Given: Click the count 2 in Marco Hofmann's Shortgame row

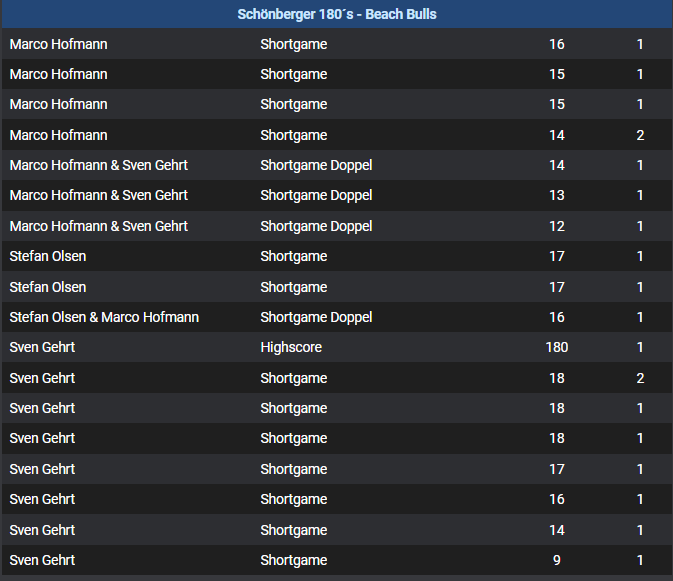Looking at the screenshot, I should (x=640, y=135).
